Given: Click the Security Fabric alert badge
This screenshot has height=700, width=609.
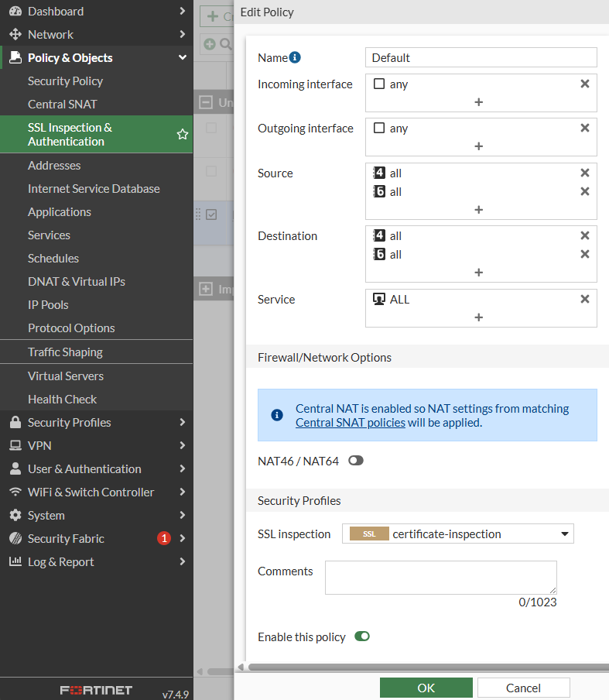Looking at the screenshot, I should point(163,538).
